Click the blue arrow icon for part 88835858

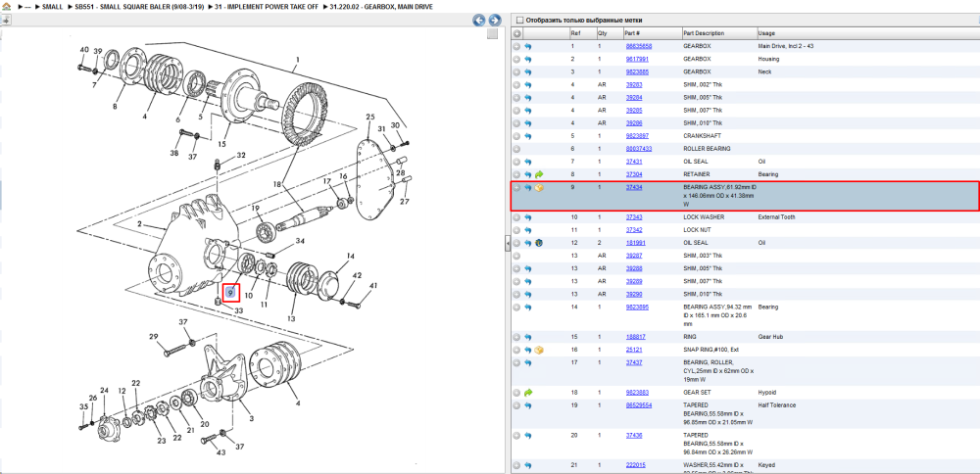[x=528, y=46]
